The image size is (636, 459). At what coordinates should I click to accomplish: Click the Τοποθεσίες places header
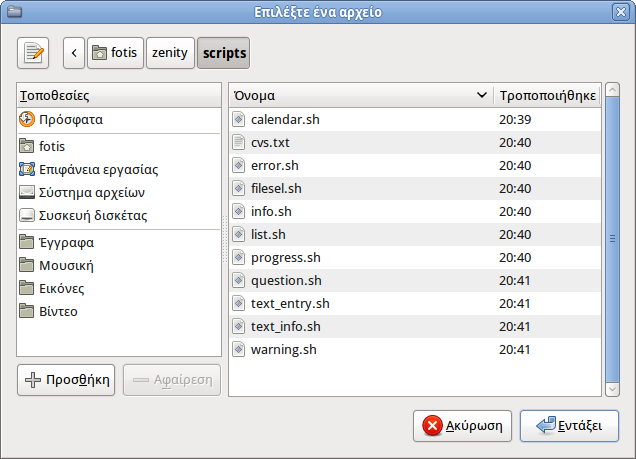[118, 96]
